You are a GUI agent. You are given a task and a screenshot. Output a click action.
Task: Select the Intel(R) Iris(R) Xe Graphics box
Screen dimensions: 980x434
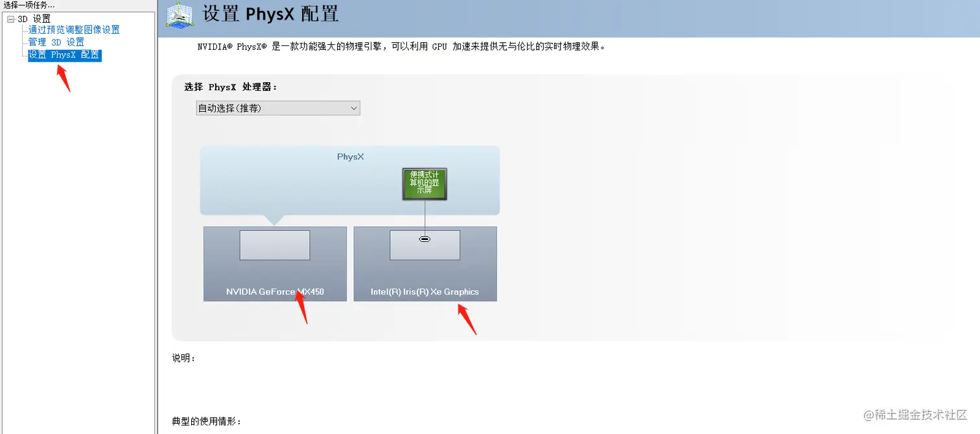pos(425,263)
